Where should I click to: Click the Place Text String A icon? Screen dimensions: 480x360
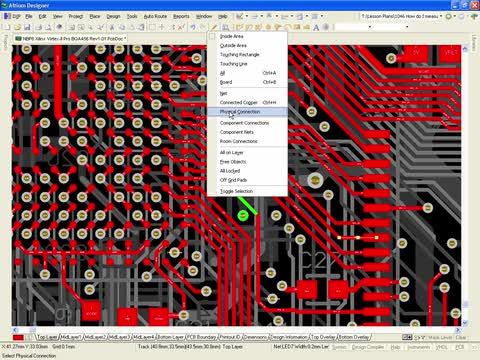(x=316, y=27)
